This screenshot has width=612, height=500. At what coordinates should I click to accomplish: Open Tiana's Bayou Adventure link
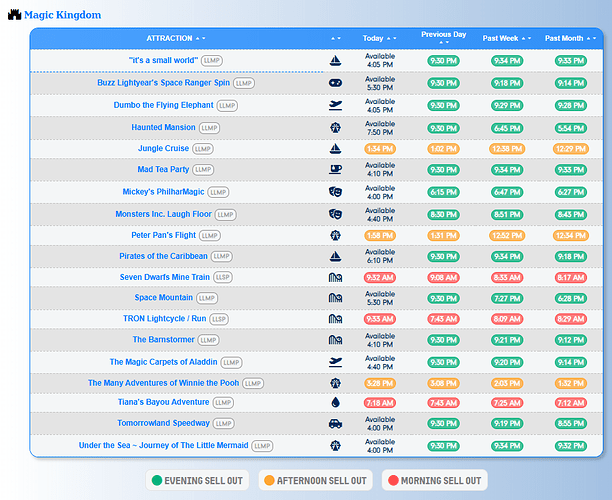[x=164, y=402]
